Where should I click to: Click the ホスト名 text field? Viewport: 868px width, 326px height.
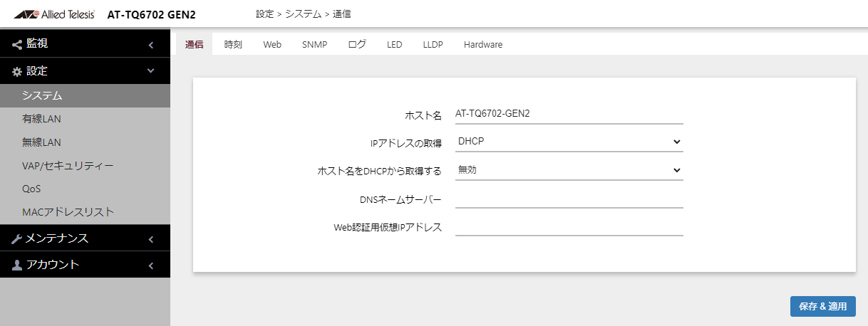pyautogui.click(x=569, y=114)
